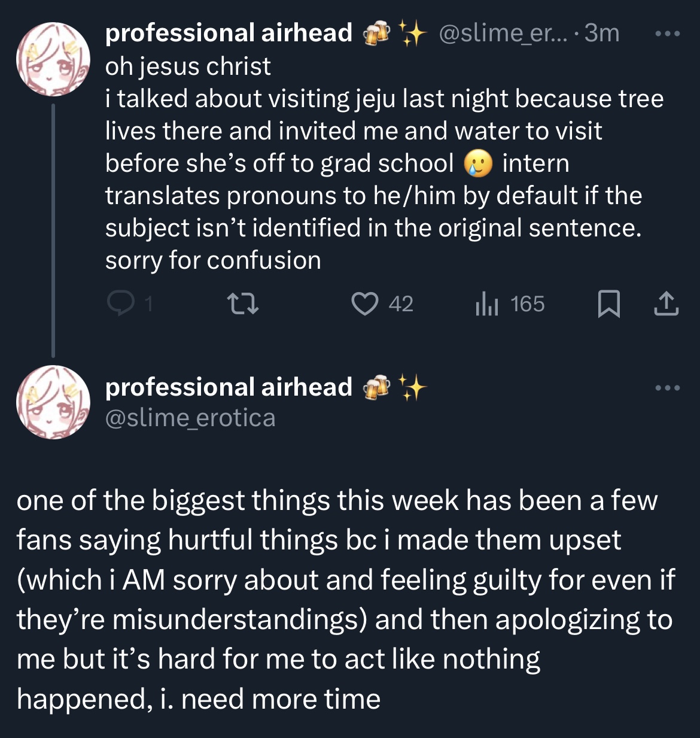
Task: Click the avatar beside the second tweet
Action: point(53,402)
